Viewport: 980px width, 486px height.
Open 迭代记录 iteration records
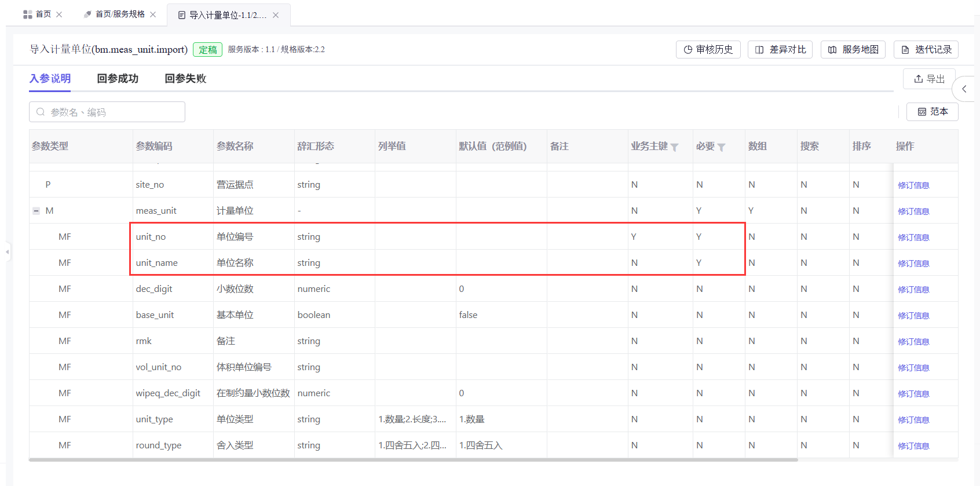[926, 50]
